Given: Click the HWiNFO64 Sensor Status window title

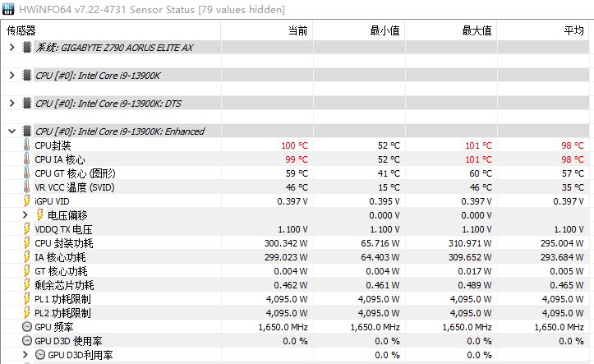Looking at the screenshot, I should tap(152, 9).
